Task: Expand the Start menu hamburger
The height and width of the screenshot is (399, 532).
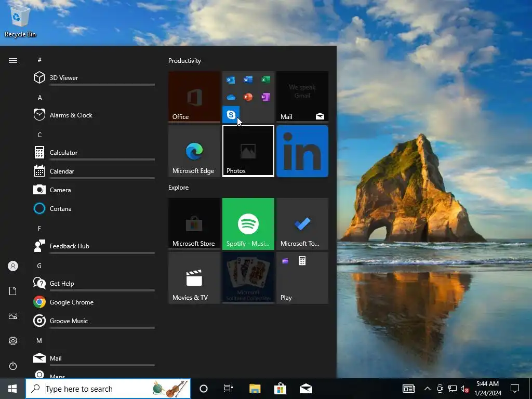Action: [x=13, y=60]
